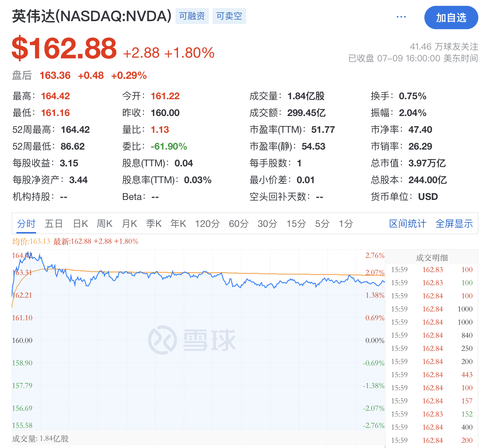Click the 市盈率(TTM) value 51.77
This screenshot has width=490, height=448.
[323, 130]
